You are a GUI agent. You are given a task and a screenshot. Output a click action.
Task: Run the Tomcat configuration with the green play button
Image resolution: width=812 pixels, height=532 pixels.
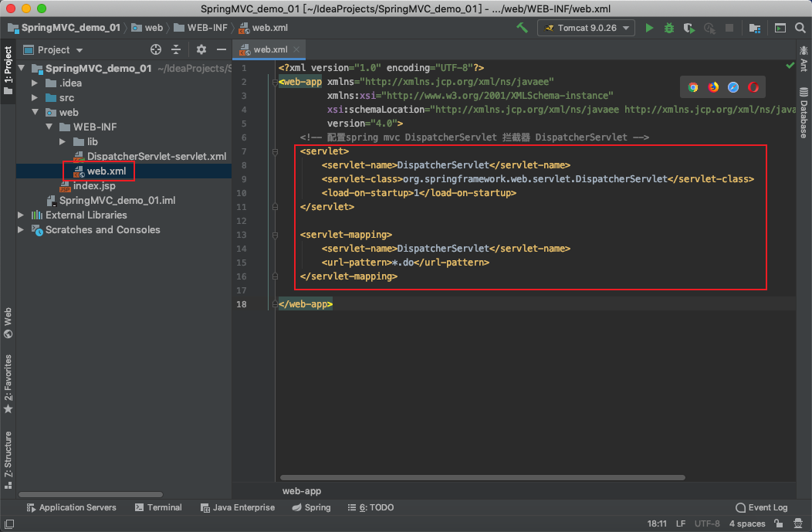coord(649,28)
